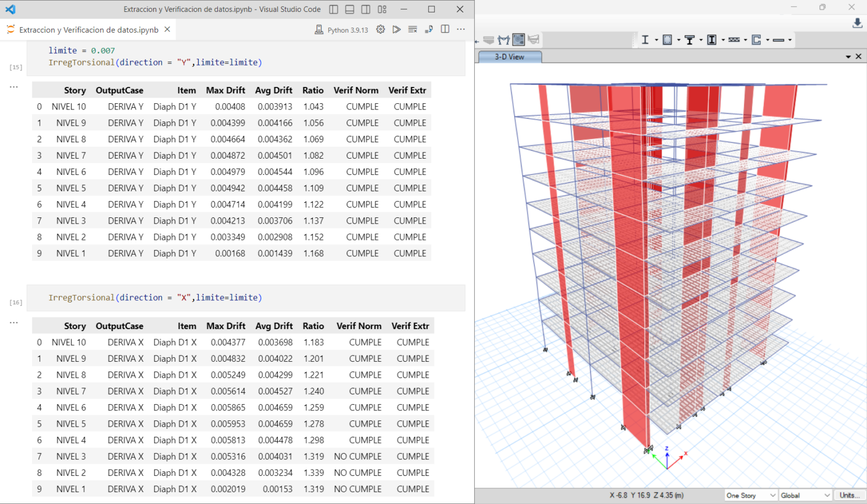Click the Clear All Outputs icon
This screenshot has width=867, height=504.
coord(413,29)
